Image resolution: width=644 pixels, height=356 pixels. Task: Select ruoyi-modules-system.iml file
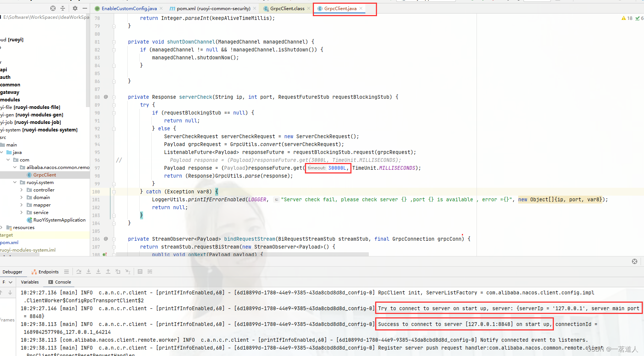[x=28, y=250]
